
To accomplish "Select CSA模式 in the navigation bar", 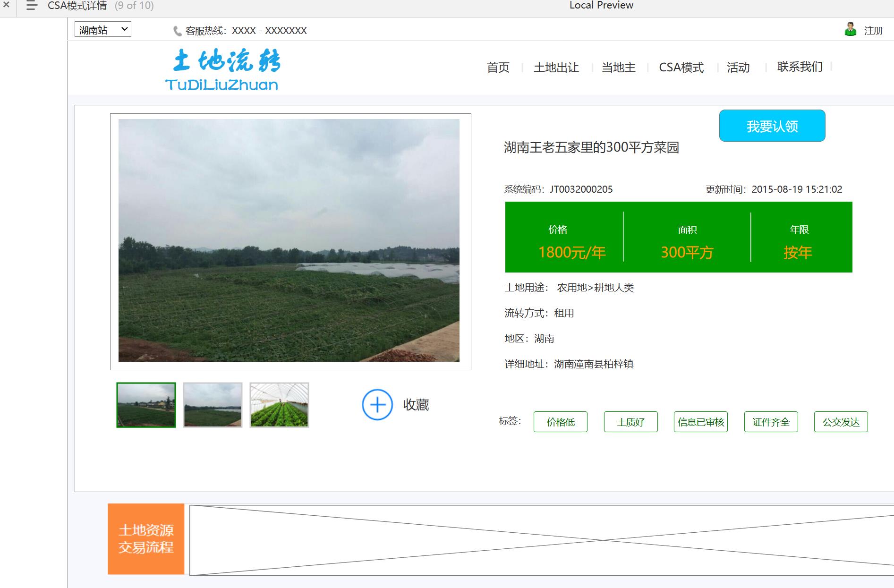I will [681, 68].
